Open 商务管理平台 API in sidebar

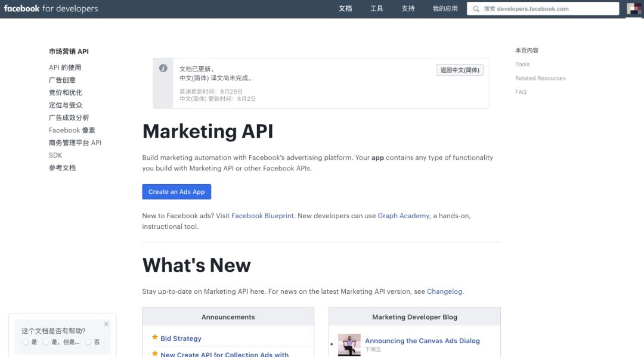(75, 143)
